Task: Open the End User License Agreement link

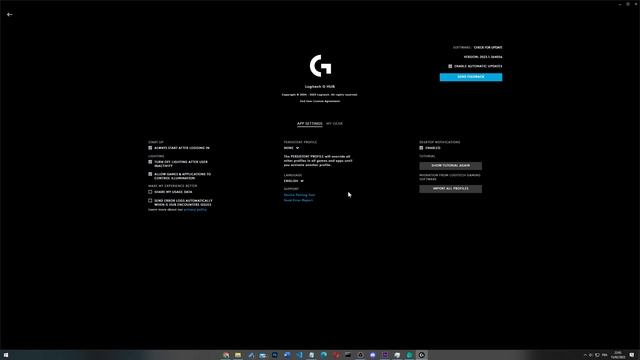Action: (x=320, y=101)
